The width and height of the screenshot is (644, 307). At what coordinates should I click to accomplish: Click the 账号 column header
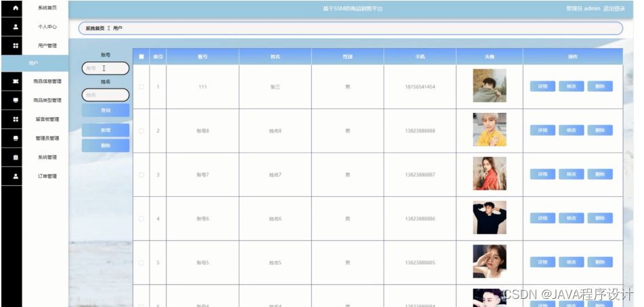[x=202, y=57]
